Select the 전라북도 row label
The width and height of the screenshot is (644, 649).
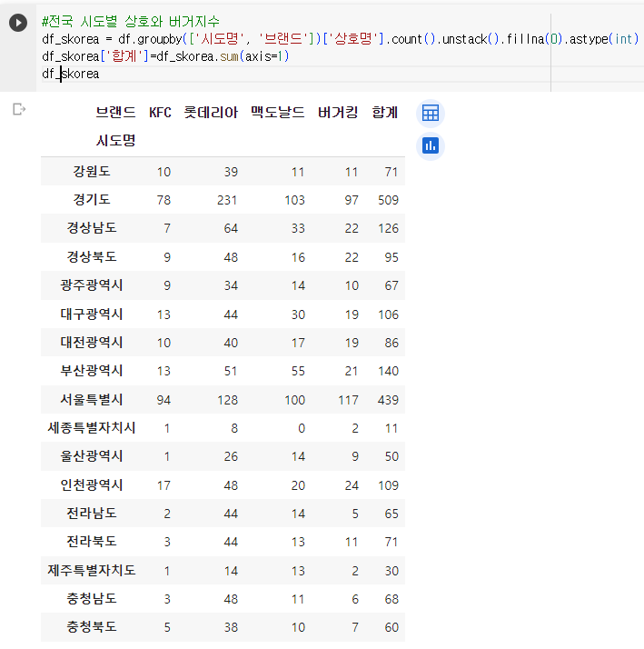point(92,542)
